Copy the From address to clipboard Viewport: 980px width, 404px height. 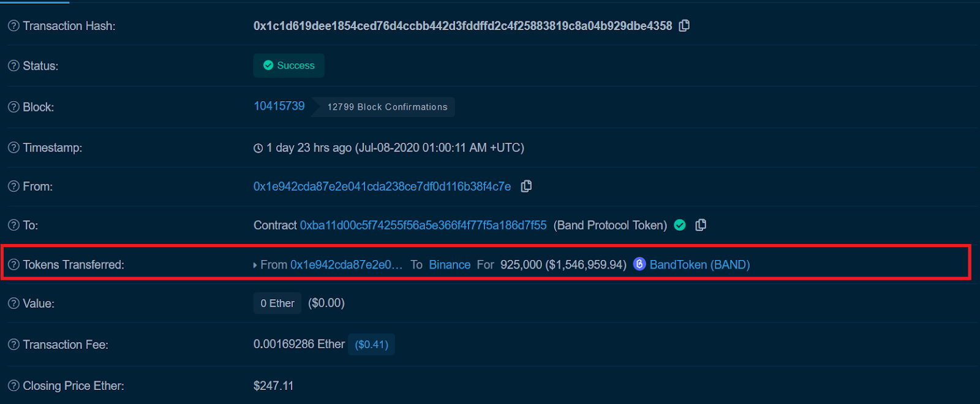(x=526, y=186)
